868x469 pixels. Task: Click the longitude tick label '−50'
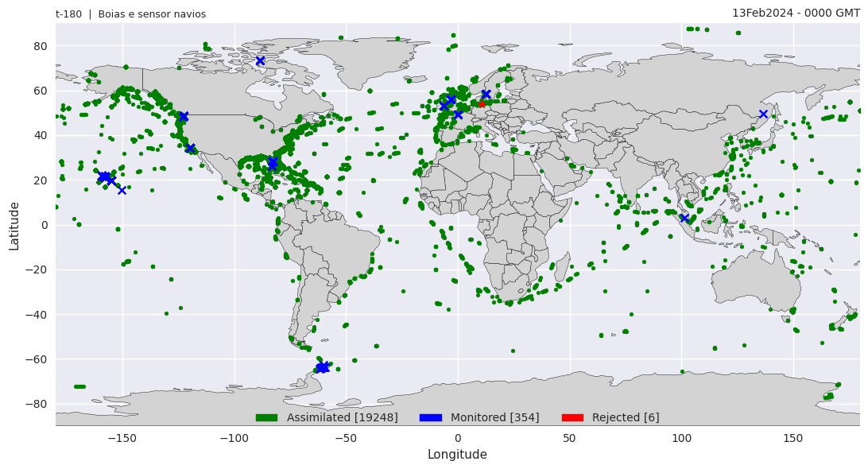click(x=346, y=438)
